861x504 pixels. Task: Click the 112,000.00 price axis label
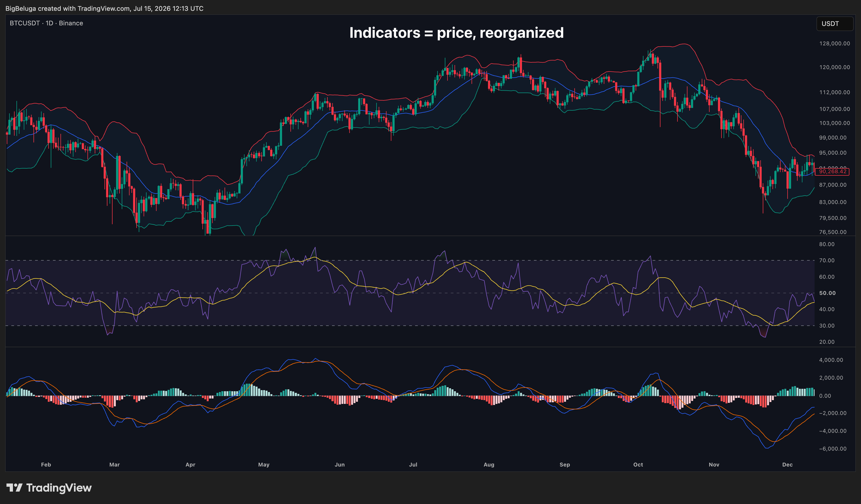point(834,93)
